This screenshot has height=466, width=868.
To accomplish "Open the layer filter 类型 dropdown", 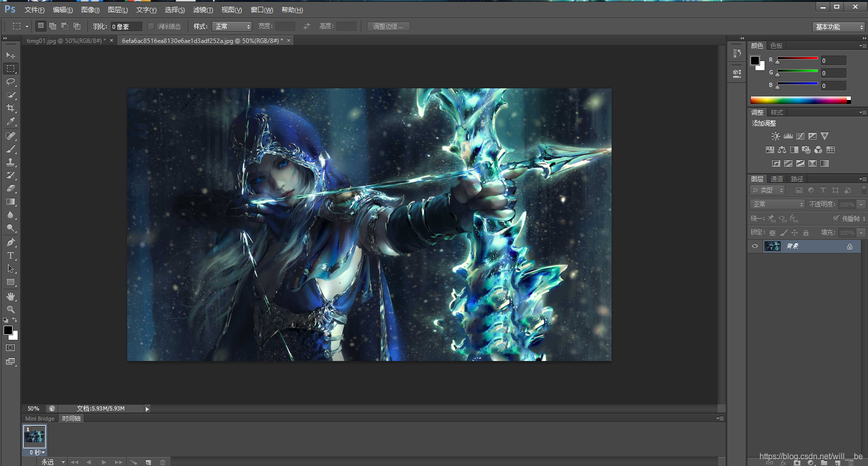I will click(768, 190).
